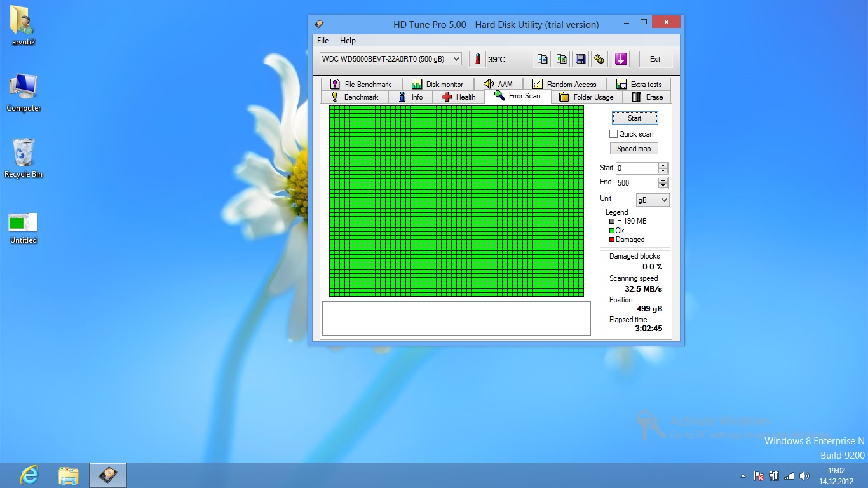Open File Explorer from taskbar
Screen dimensions: 868x488
pos(69,475)
